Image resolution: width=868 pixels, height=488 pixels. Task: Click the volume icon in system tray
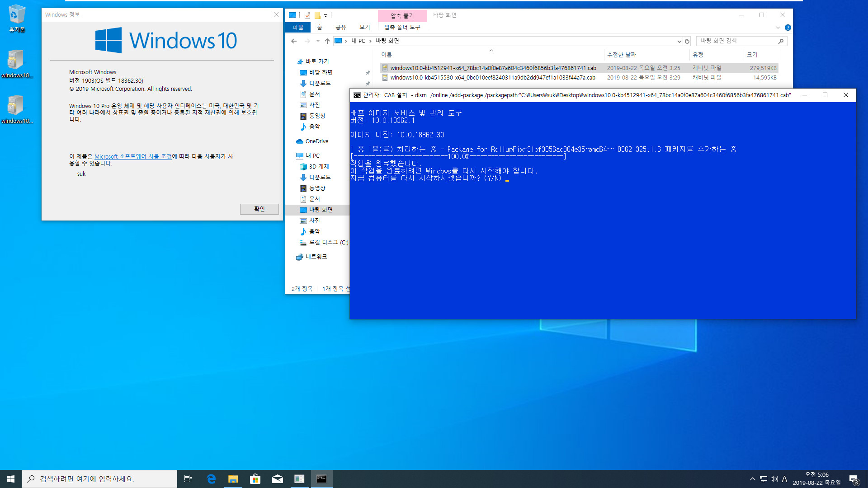[774, 479]
